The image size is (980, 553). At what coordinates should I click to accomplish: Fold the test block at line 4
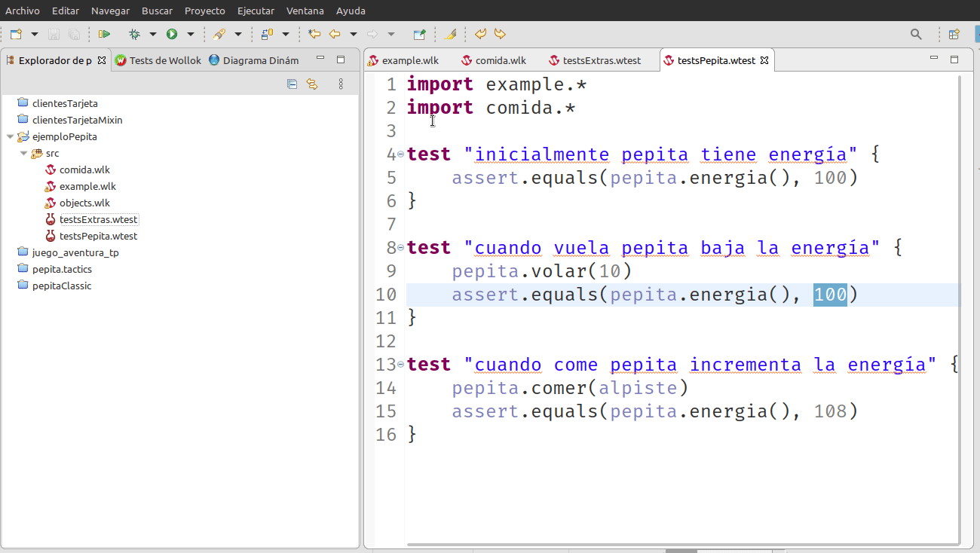tap(401, 154)
